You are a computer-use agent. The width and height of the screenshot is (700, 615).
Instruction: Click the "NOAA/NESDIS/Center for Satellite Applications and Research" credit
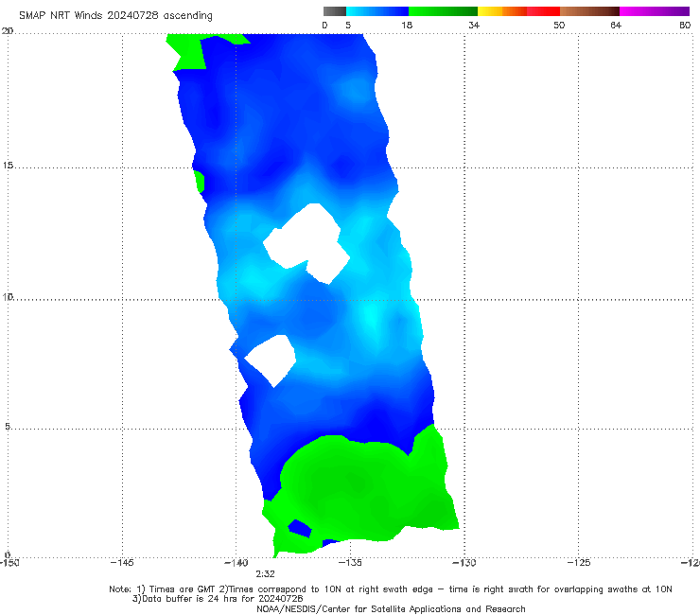coord(391,609)
